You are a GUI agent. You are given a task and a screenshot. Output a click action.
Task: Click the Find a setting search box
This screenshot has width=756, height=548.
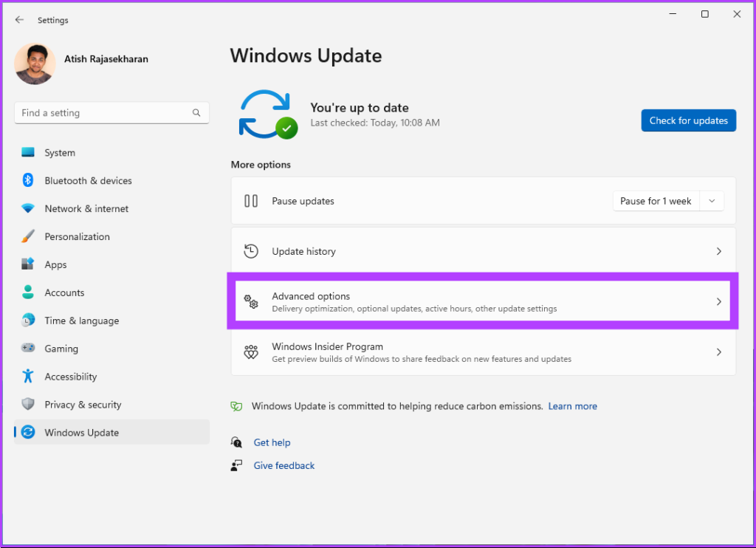pyautogui.click(x=103, y=113)
